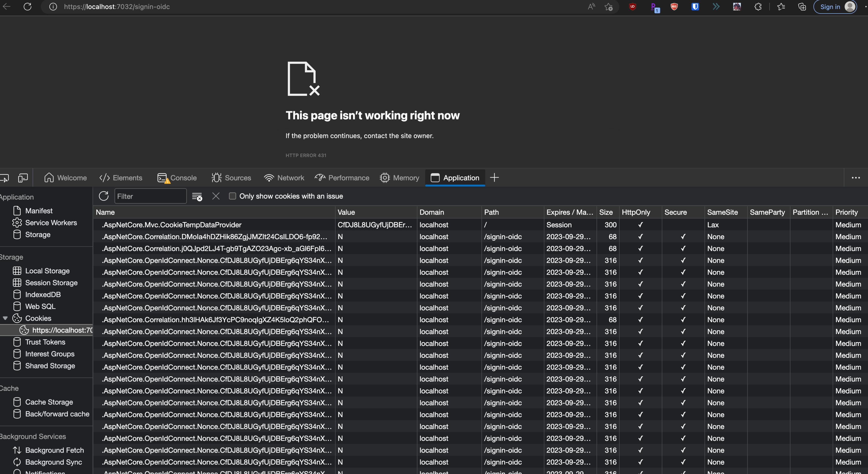Collapse the Cookies tree node
This screenshot has width=868, height=474.
tap(5, 318)
